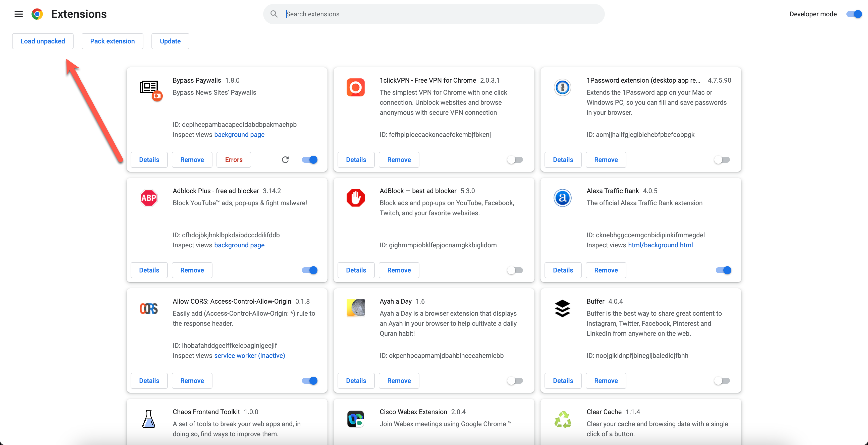Open Adblock Plus background page link
The image size is (868, 445).
point(239,245)
